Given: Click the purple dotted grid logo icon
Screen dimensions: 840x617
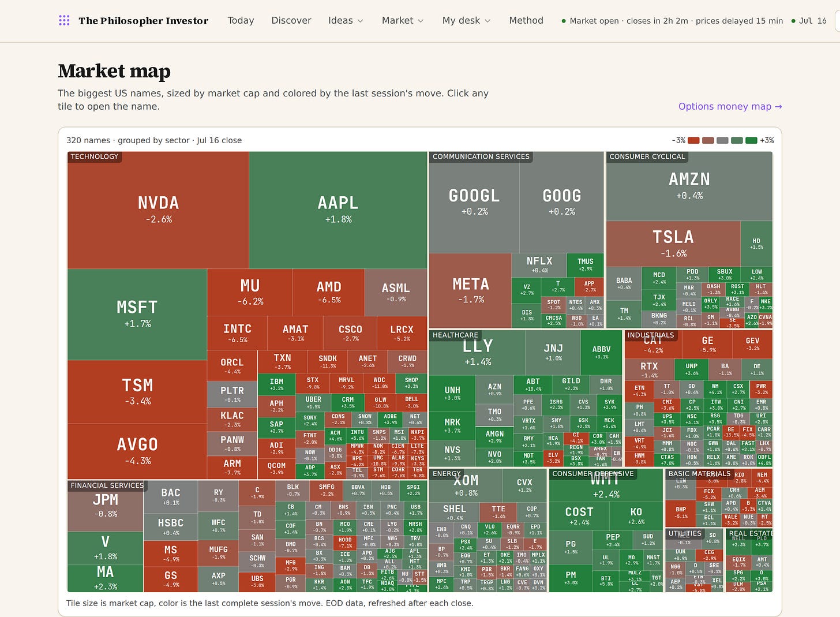Looking at the screenshot, I should click(x=64, y=21).
